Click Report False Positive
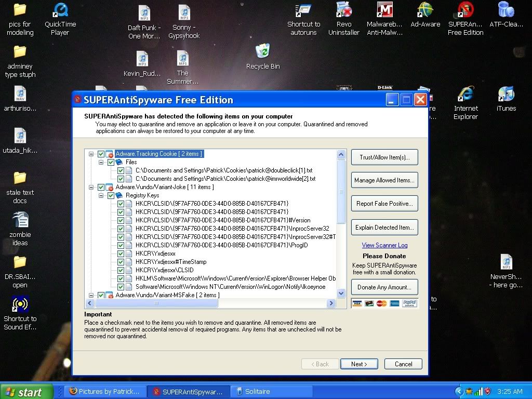Image resolution: width=532 pixels, height=399 pixels. point(384,204)
